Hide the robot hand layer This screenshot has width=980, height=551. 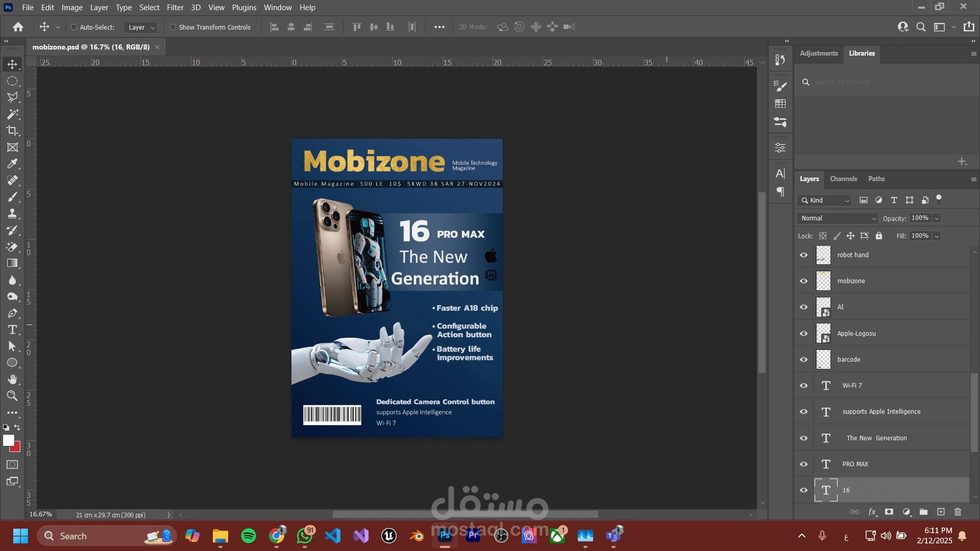(x=803, y=255)
